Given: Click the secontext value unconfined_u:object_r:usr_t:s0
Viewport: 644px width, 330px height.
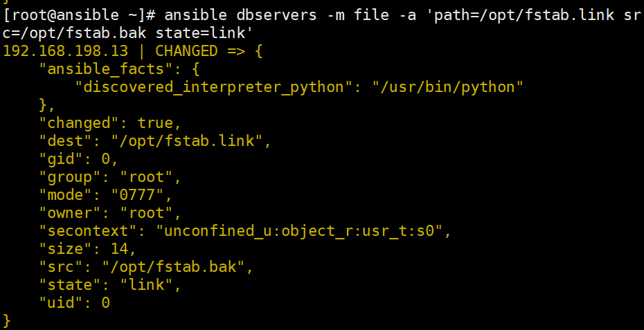Looking at the screenshot, I should click(299, 231).
